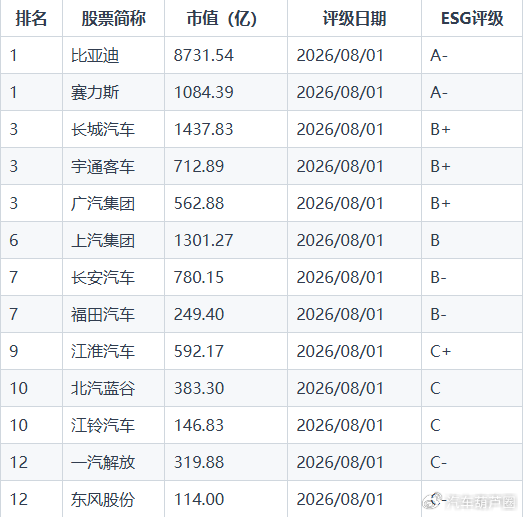Viewport: 523px width, 517px height.
Task: Click rank 9 in 江淮汽车 row
Action: tap(14, 352)
